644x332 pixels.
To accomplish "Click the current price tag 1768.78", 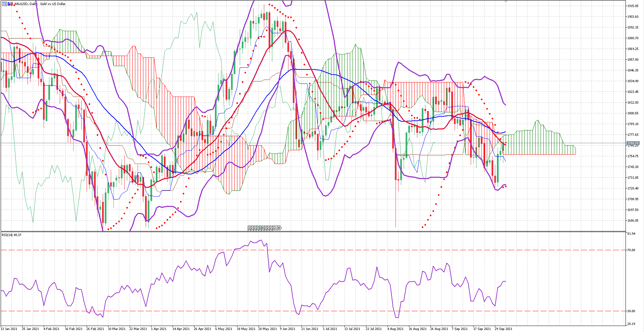I will pos(633,143).
